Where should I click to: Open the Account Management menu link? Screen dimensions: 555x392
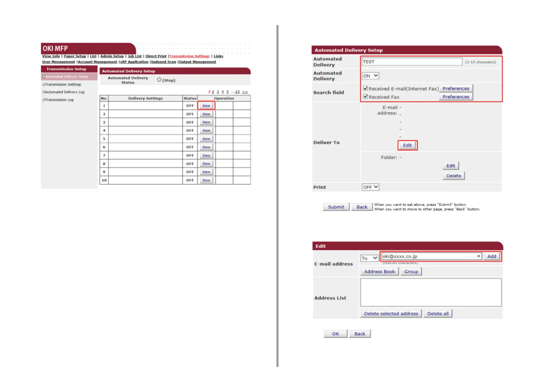coord(98,62)
